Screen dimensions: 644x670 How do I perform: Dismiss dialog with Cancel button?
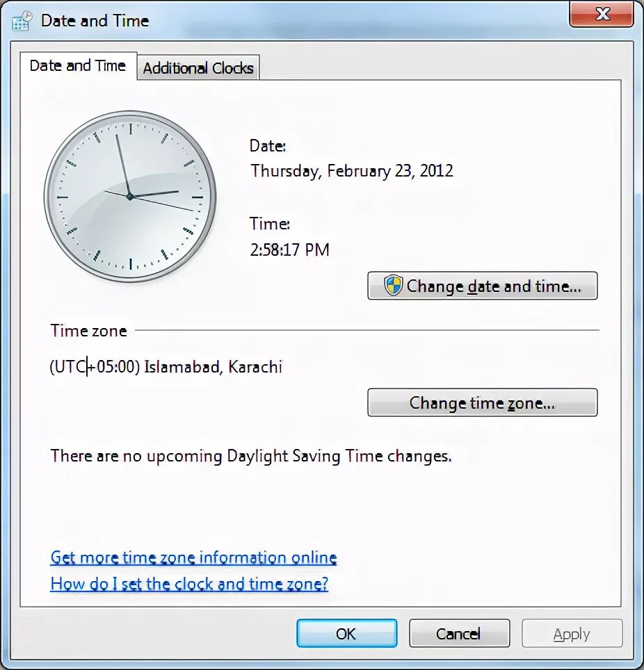point(459,633)
